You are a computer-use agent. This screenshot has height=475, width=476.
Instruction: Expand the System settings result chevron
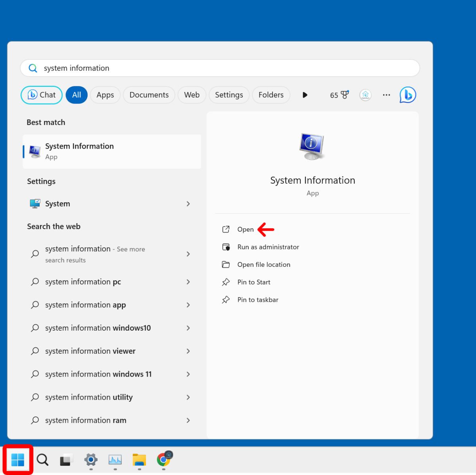188,204
